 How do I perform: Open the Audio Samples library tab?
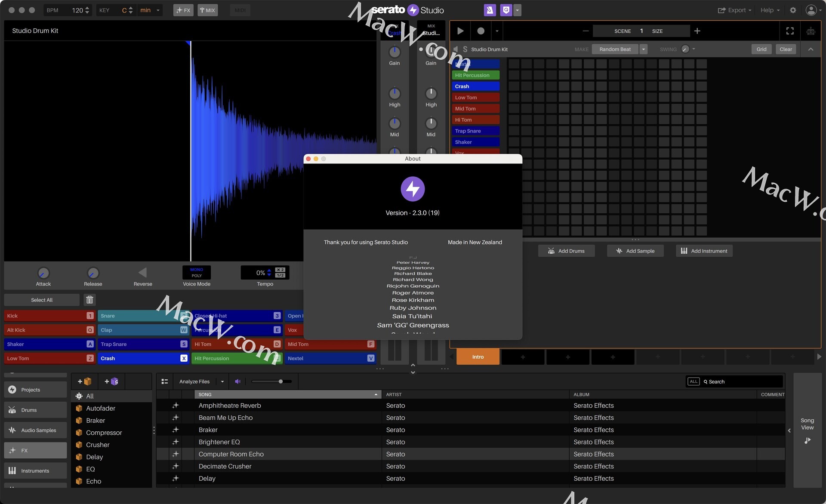click(35, 430)
